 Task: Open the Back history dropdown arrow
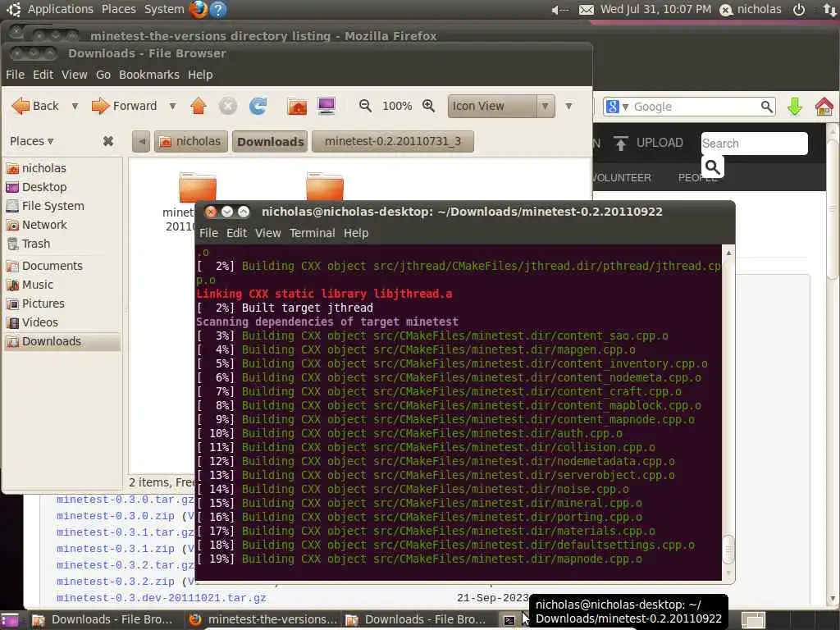pos(75,106)
